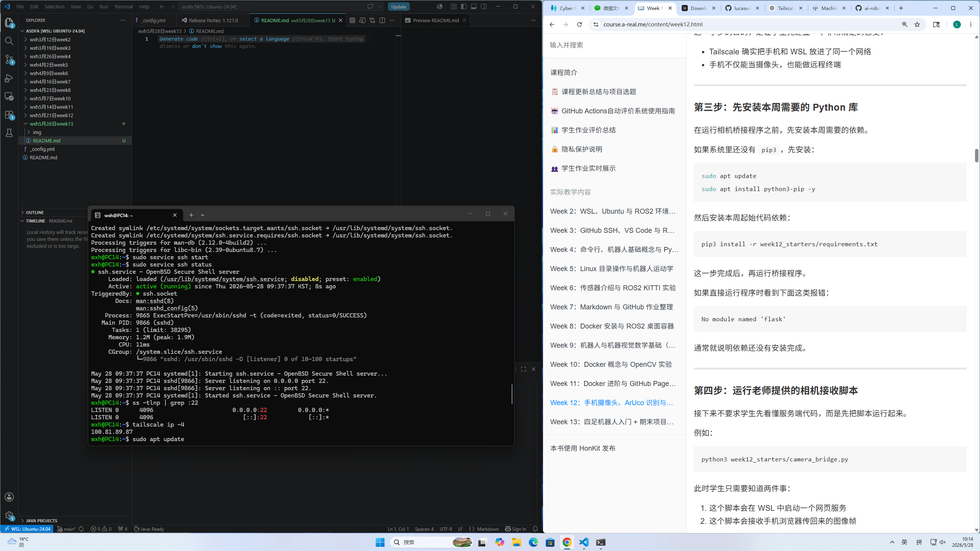Synchronize changes via status bar sync icon
The height and width of the screenshot is (551, 980).
pyautogui.click(x=81, y=529)
